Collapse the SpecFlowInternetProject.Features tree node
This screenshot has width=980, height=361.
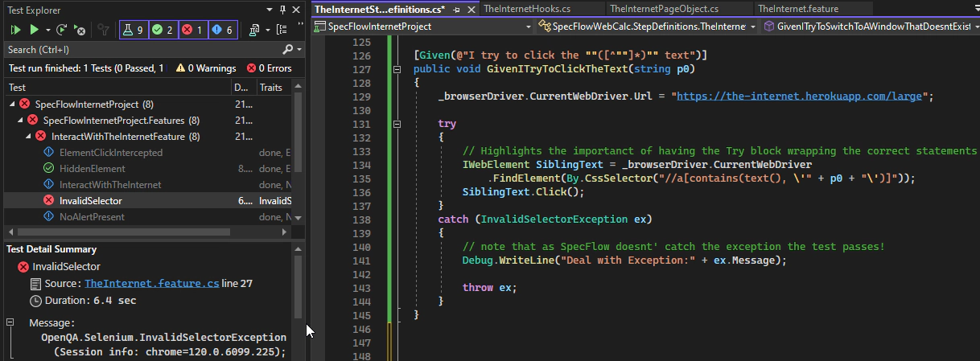pos(21,121)
